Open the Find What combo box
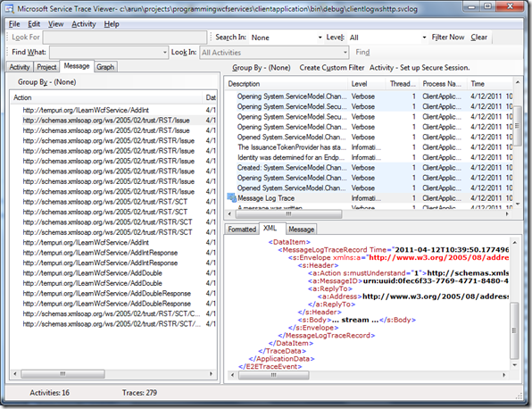Viewport: 532px width, 409px height. point(109,53)
